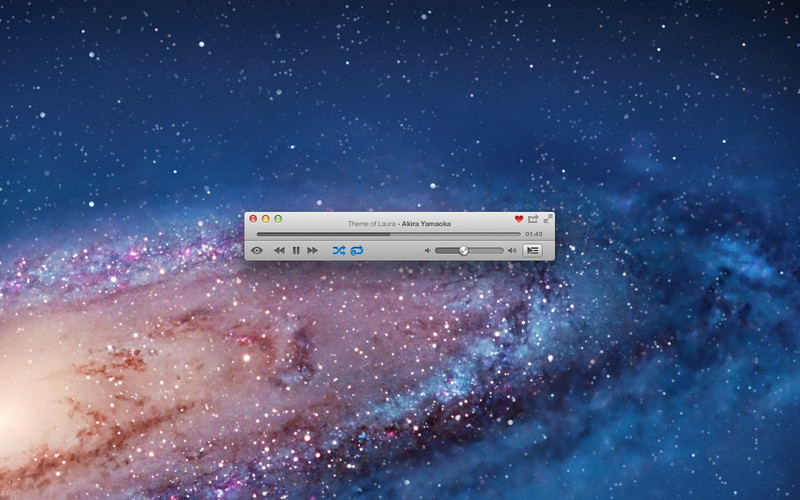Click the high volume speaker icon

click(x=512, y=250)
